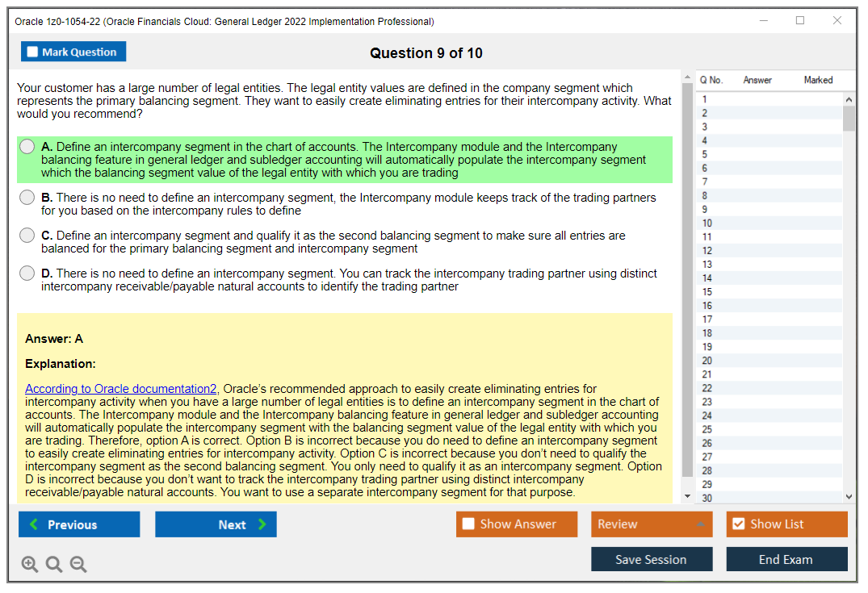Image resolution: width=868 pixels, height=593 pixels.
Task: Click the End Exam button
Action: point(786,559)
